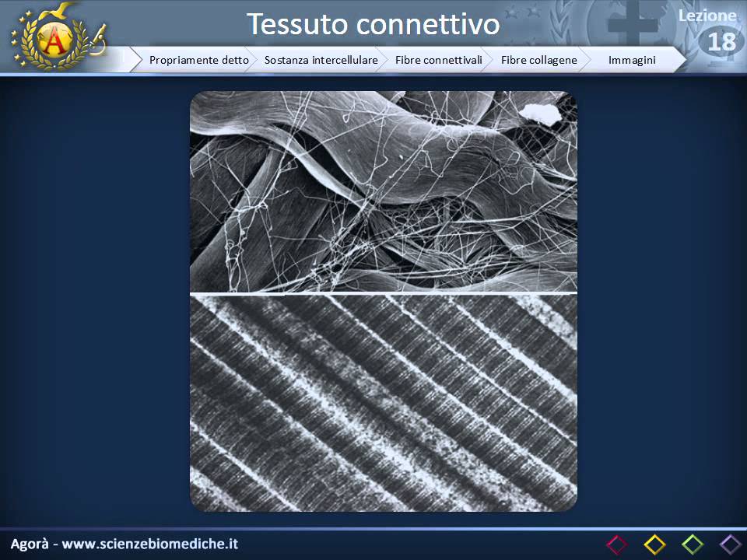The height and width of the screenshot is (560, 747).
Task: Click the striated collagen fibrils micrograph
Action: (x=384, y=404)
